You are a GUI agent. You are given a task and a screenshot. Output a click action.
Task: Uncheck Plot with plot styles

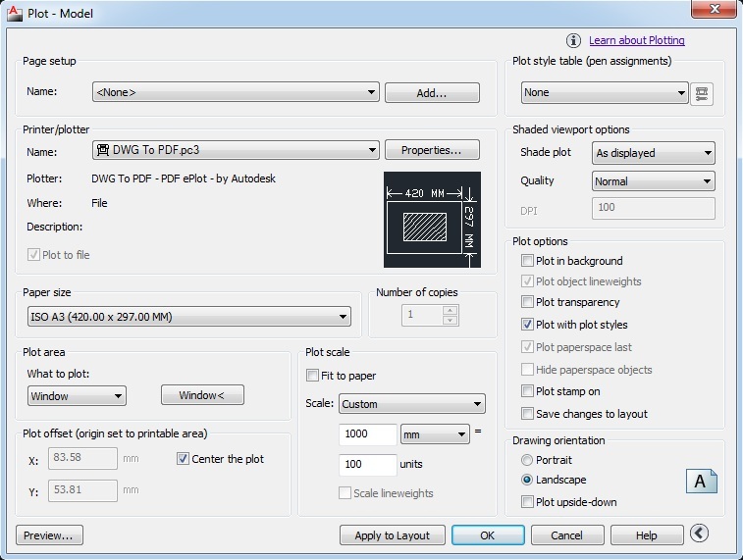click(527, 325)
